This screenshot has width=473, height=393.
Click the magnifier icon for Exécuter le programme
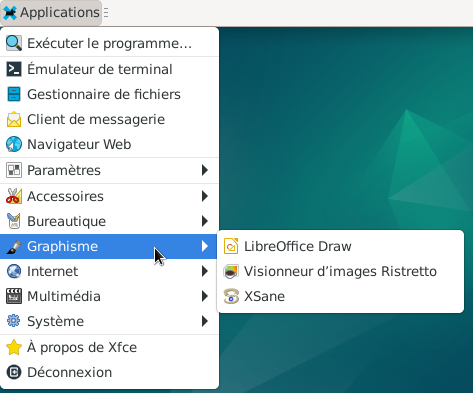point(14,43)
